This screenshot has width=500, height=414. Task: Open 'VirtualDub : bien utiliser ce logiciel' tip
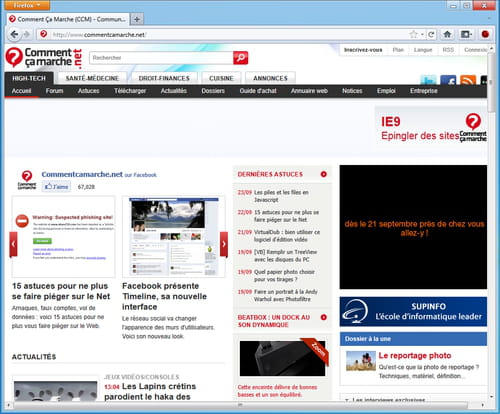click(x=287, y=236)
